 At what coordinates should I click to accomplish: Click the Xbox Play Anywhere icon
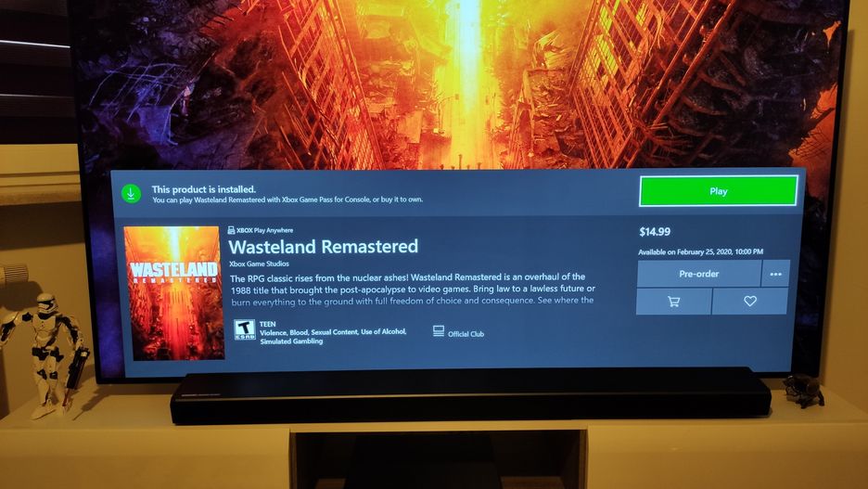point(232,230)
